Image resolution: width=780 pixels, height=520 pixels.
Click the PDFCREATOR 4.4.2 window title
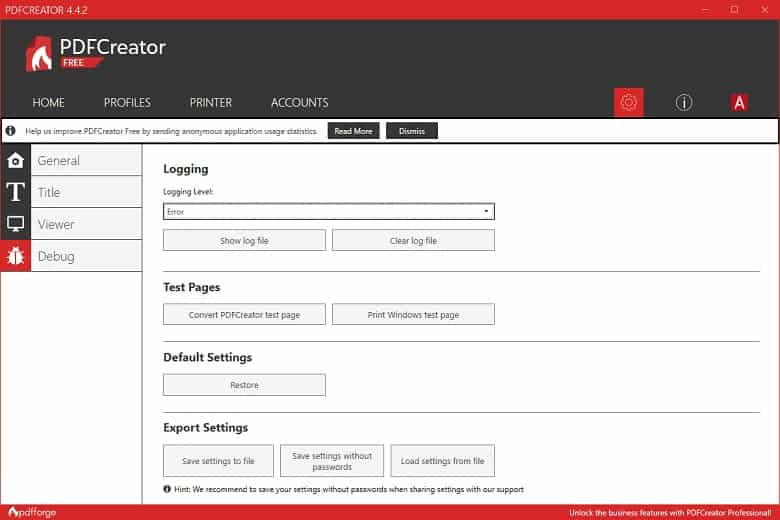tap(46, 10)
